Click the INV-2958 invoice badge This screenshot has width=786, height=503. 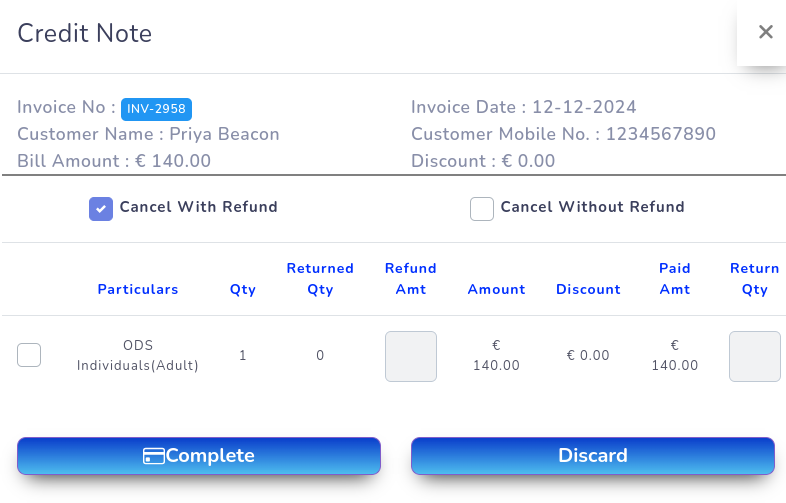(156, 108)
